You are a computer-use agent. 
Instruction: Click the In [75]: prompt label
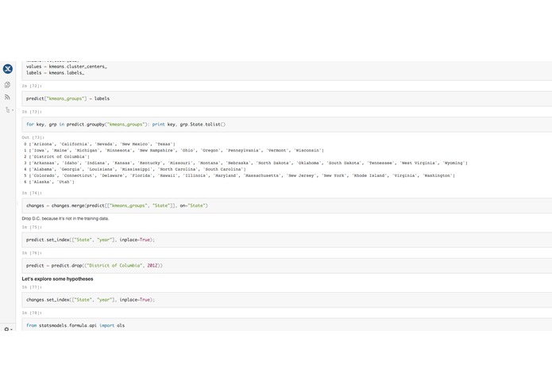pyautogui.click(x=32, y=227)
